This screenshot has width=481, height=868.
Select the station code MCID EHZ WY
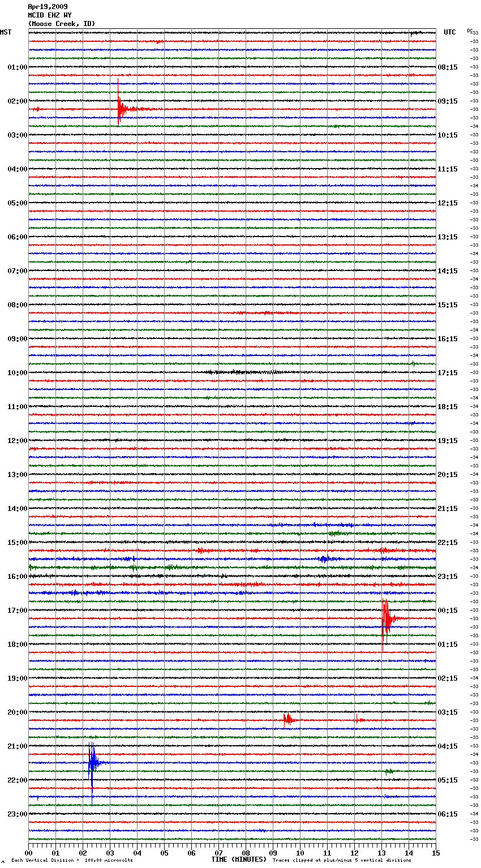pos(50,15)
